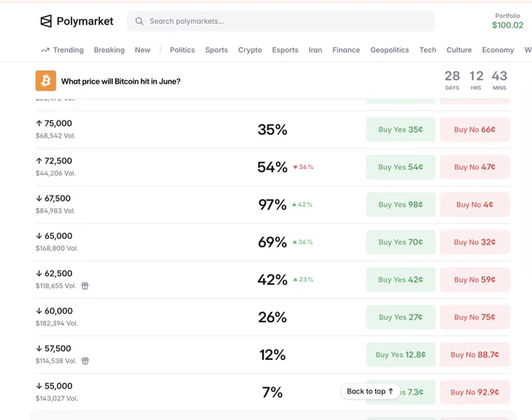The height and width of the screenshot is (420, 532).
Task: Click the gift icon beside $114,538 Vol.
Action: [x=85, y=361]
